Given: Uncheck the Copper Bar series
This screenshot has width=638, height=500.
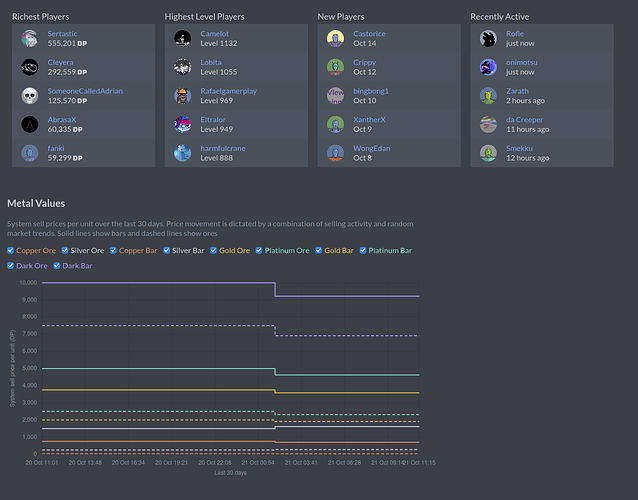Looking at the screenshot, I should [x=113, y=250].
